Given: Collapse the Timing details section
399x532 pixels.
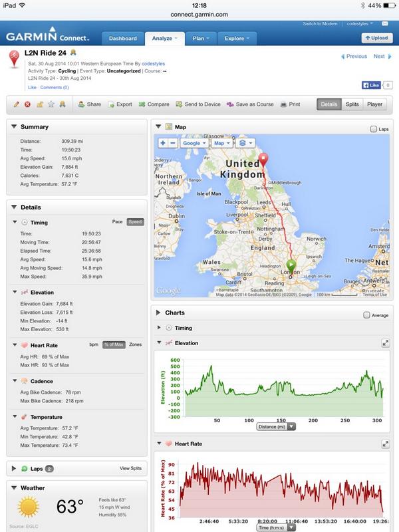Looking at the screenshot, I should tap(15, 222).
